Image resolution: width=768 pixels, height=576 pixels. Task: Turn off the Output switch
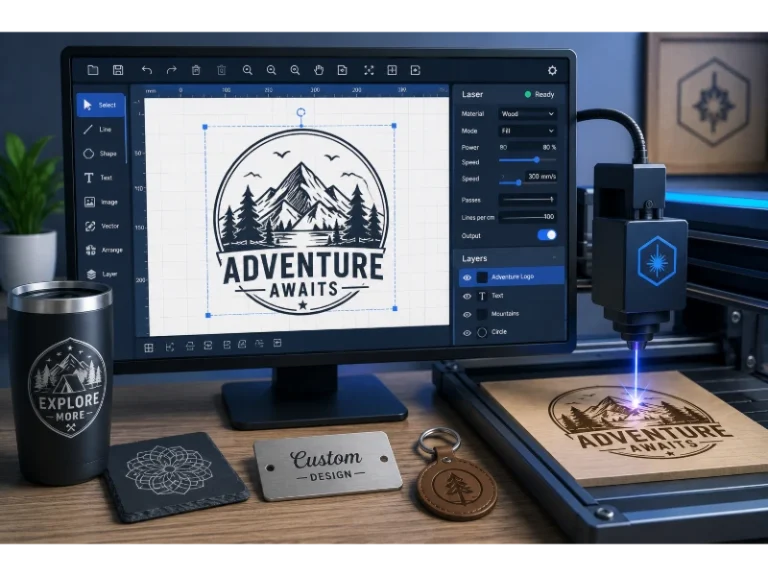point(547,235)
